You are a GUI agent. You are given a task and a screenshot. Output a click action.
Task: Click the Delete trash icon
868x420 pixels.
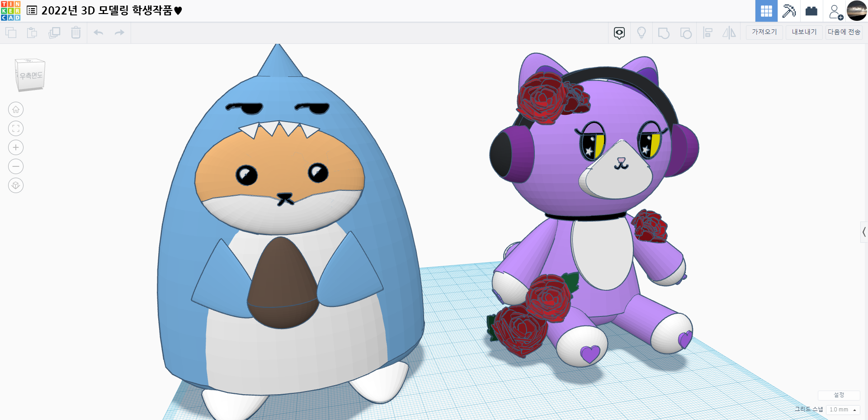[x=76, y=33]
